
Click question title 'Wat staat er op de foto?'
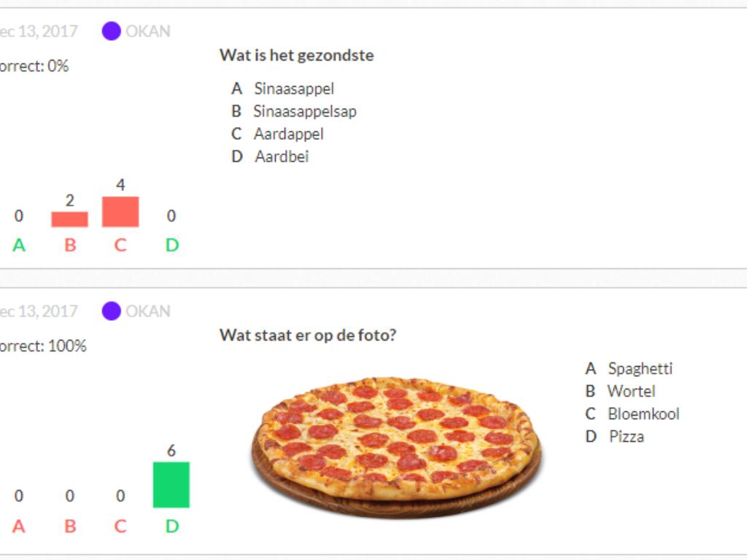308,335
